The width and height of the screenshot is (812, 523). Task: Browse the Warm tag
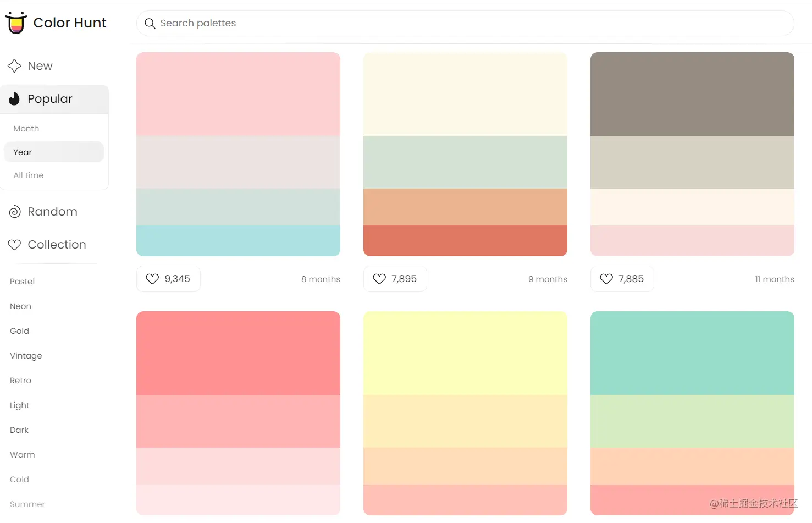(x=22, y=455)
